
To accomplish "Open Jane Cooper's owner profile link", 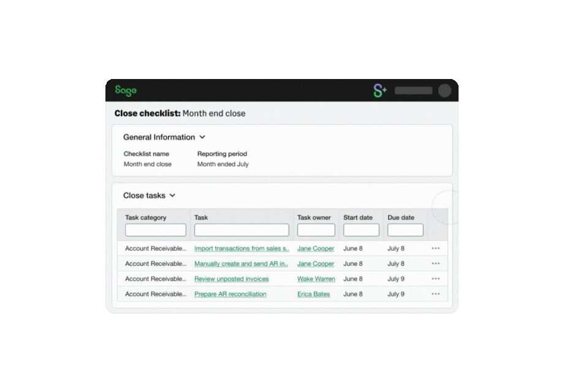I will (x=315, y=248).
